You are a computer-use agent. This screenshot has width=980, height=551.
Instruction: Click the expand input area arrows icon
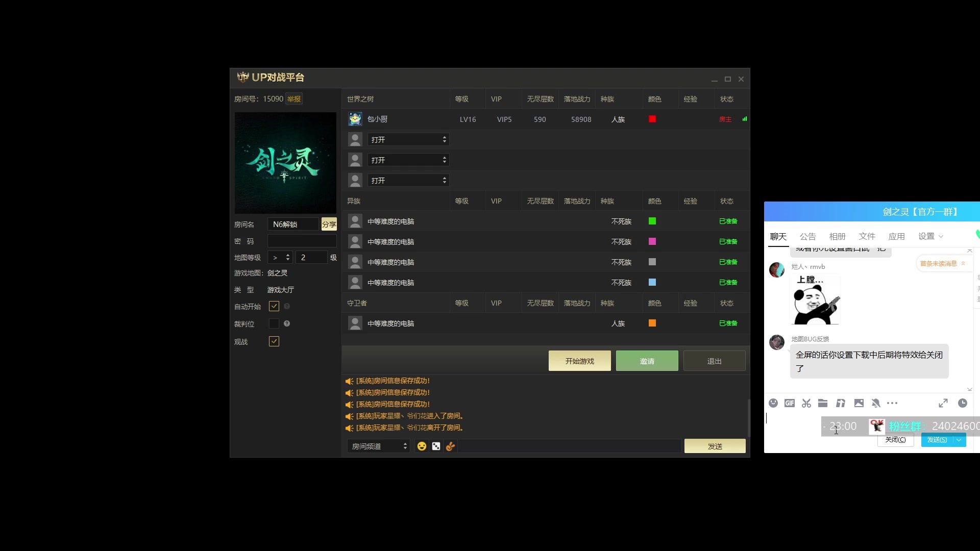[943, 403]
